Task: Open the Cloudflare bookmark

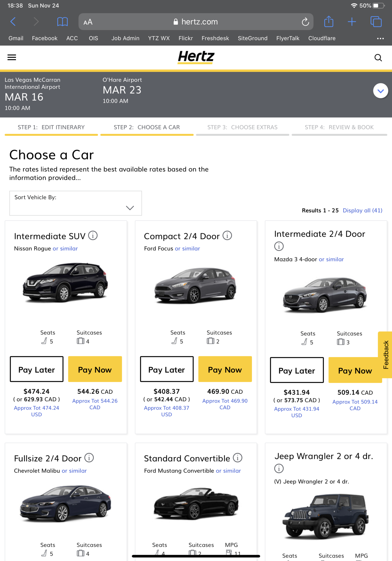Action: (x=322, y=38)
